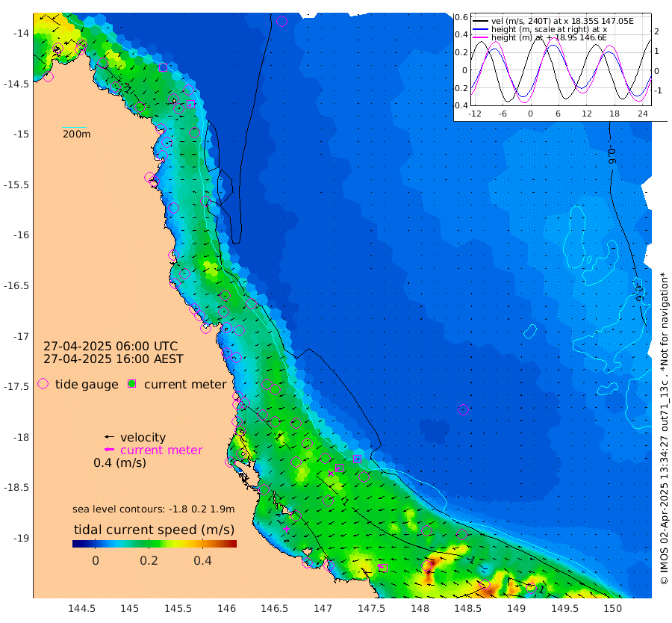Click the current meter square near 14.3S 145.35E
The height and width of the screenshot is (623, 672).
click(x=163, y=67)
